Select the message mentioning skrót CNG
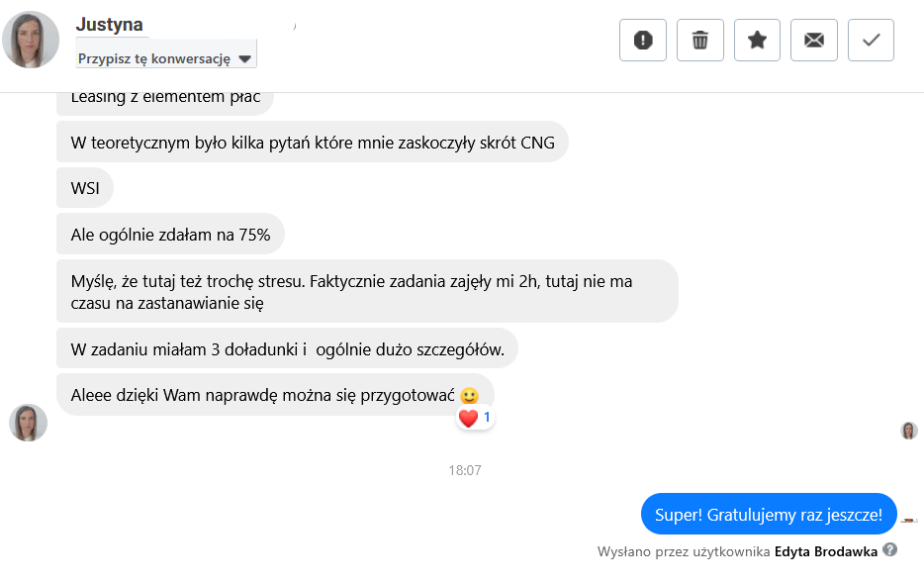Screen dimensions: 924x584 (x=313, y=143)
